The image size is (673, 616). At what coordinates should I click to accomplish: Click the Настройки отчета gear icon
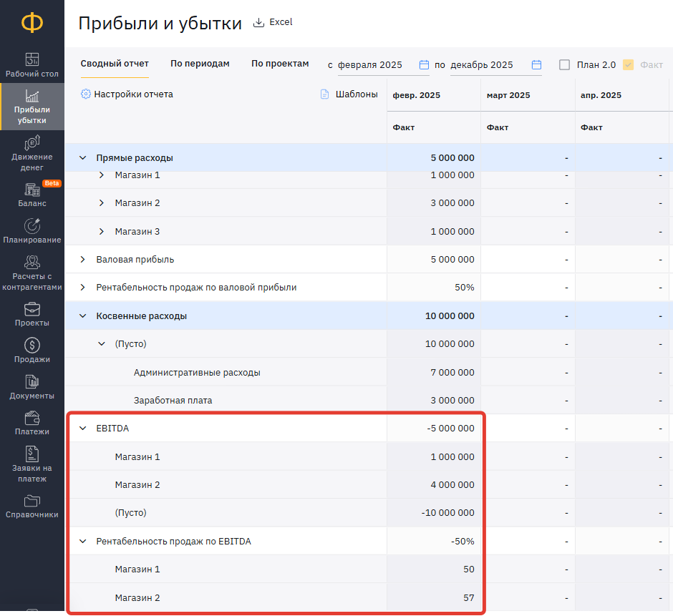pos(86,94)
